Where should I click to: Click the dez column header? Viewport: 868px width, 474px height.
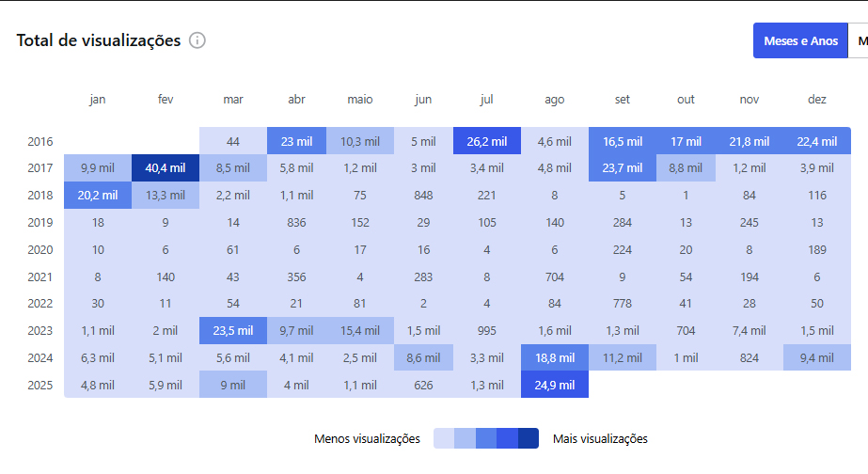tap(816, 99)
